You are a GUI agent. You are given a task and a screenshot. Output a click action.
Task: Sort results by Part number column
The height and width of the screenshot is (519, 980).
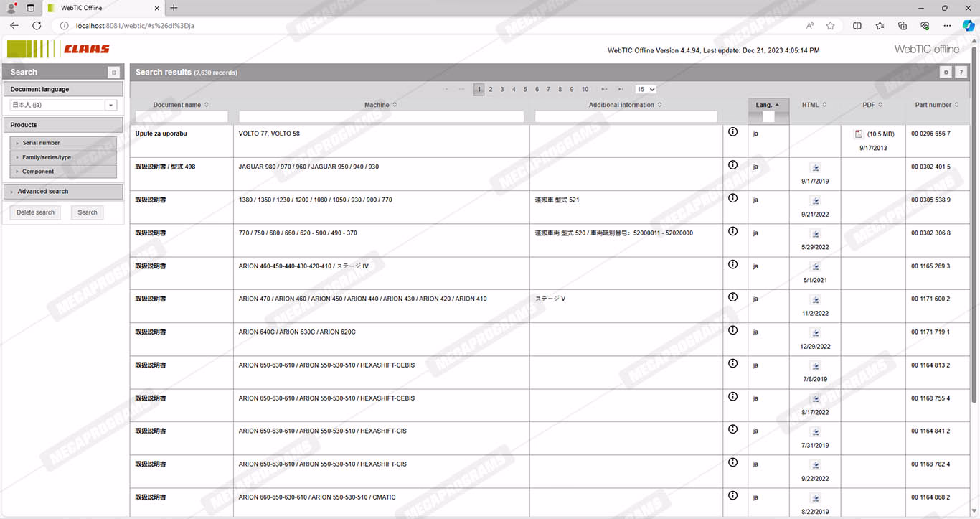coord(937,105)
